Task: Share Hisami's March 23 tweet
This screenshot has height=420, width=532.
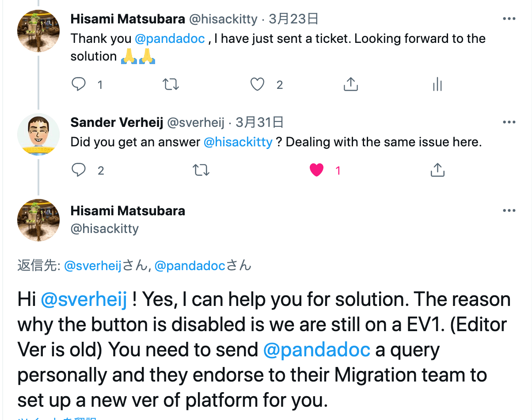Action: (x=350, y=84)
